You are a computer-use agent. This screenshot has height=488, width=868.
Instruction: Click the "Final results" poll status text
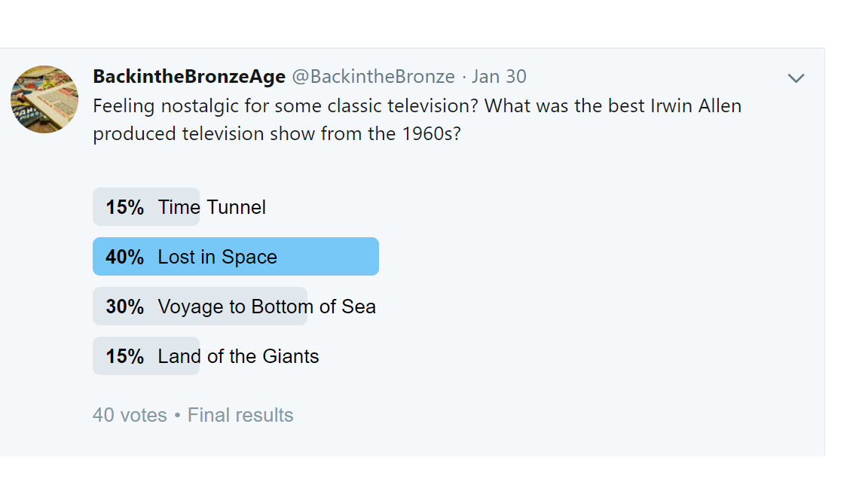coord(240,415)
